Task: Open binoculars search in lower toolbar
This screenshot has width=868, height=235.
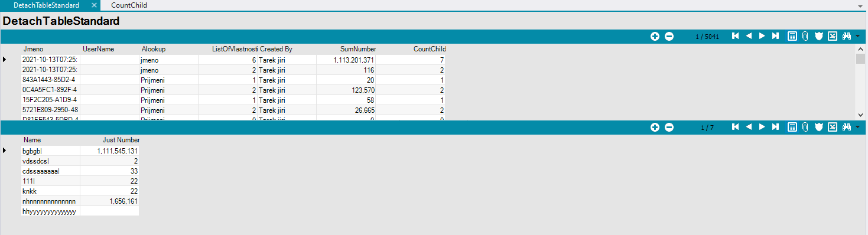Action: (x=847, y=127)
